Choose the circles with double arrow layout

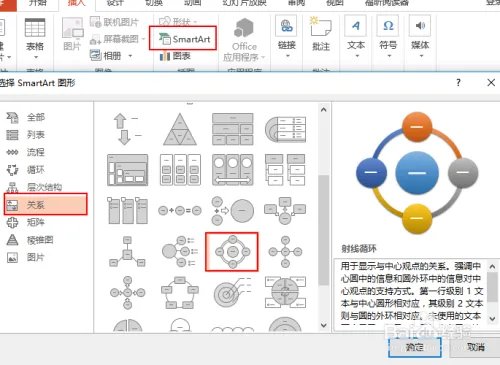232,170
